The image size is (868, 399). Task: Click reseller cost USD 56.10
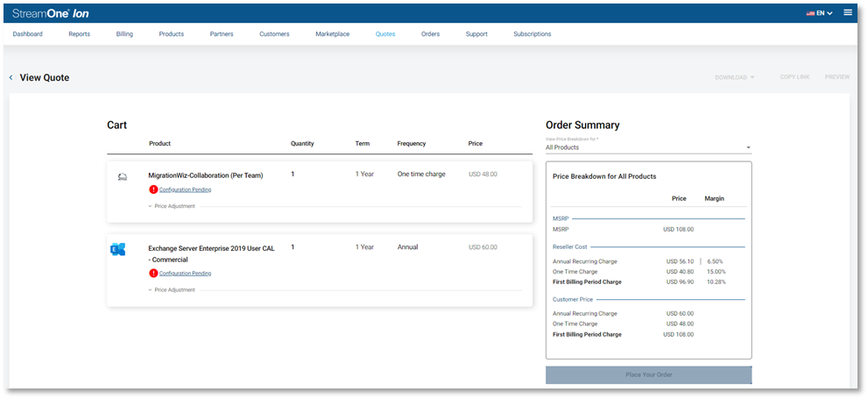tap(680, 261)
